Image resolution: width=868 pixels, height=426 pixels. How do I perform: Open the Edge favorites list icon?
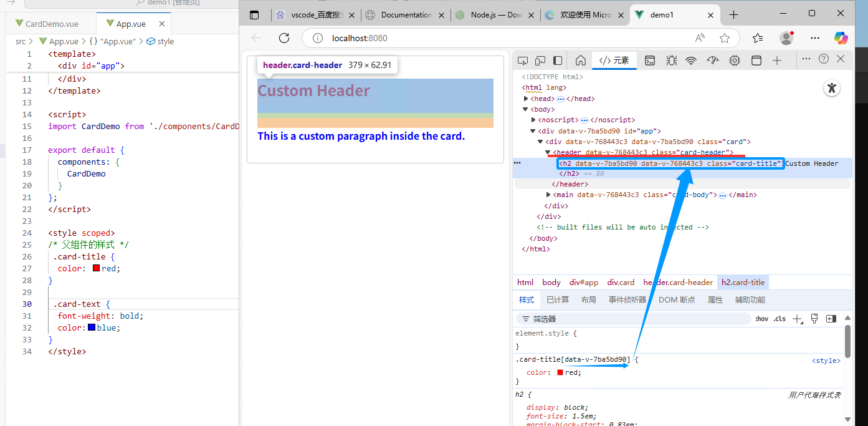coord(758,38)
